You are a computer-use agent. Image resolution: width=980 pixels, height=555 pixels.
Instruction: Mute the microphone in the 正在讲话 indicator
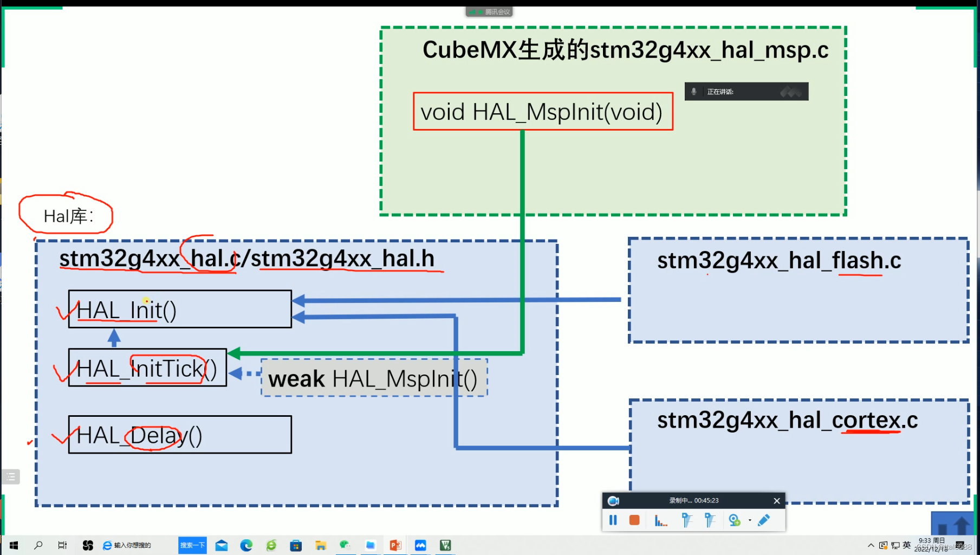[x=694, y=91]
